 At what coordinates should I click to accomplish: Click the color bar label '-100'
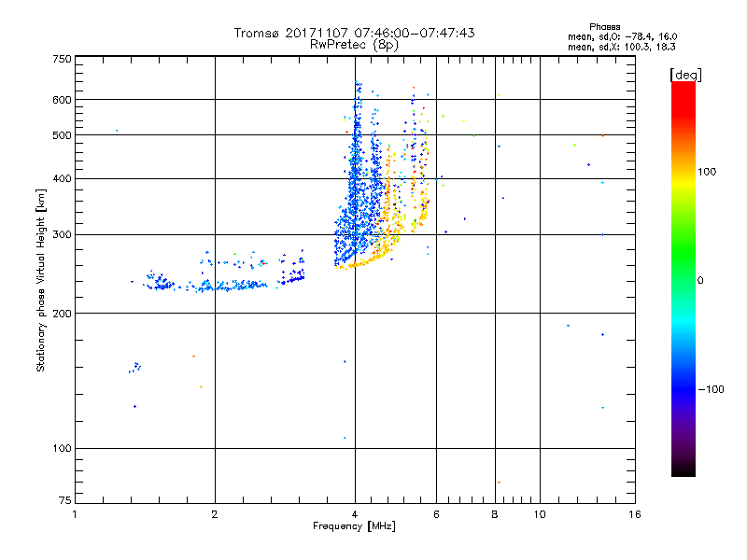click(712, 389)
